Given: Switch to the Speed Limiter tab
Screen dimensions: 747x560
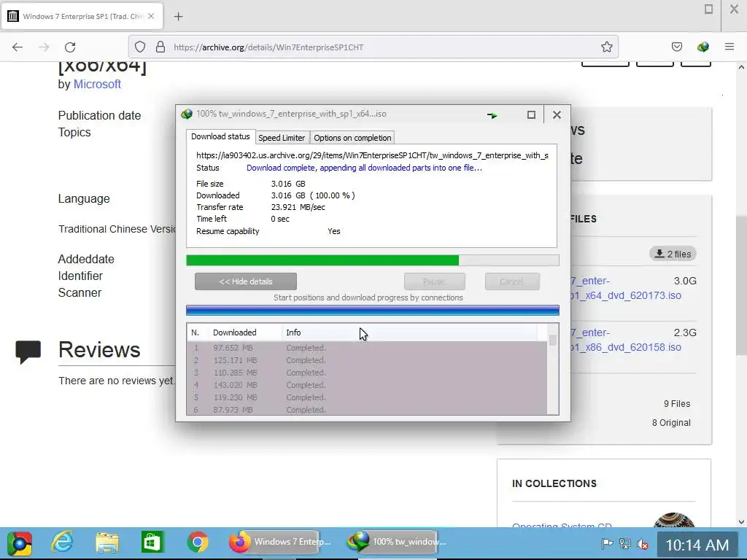Looking at the screenshot, I should tap(282, 138).
